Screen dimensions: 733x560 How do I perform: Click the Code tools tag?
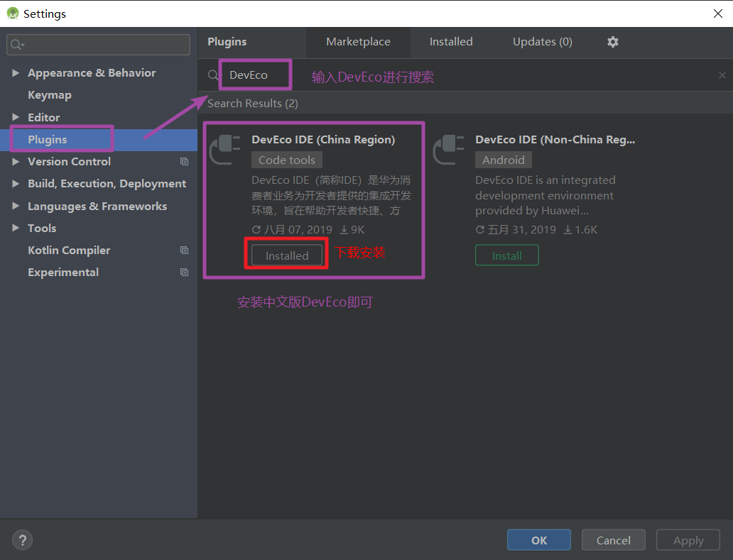click(x=286, y=160)
